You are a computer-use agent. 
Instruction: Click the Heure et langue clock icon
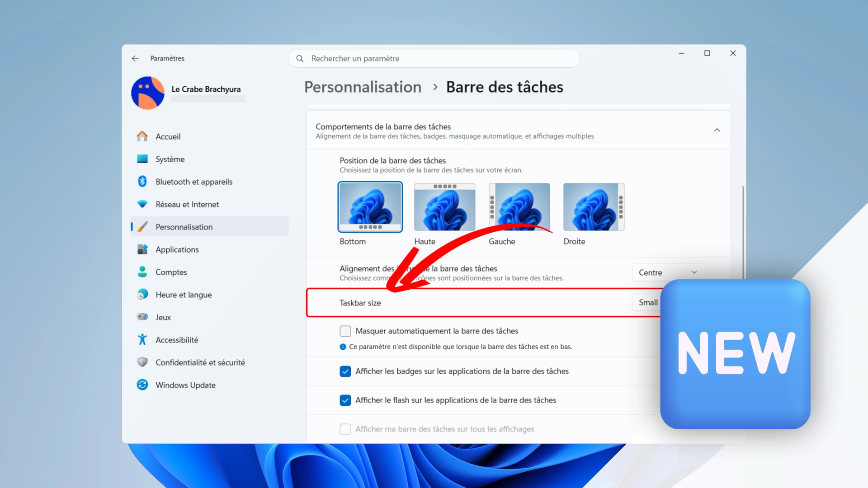(142, 294)
